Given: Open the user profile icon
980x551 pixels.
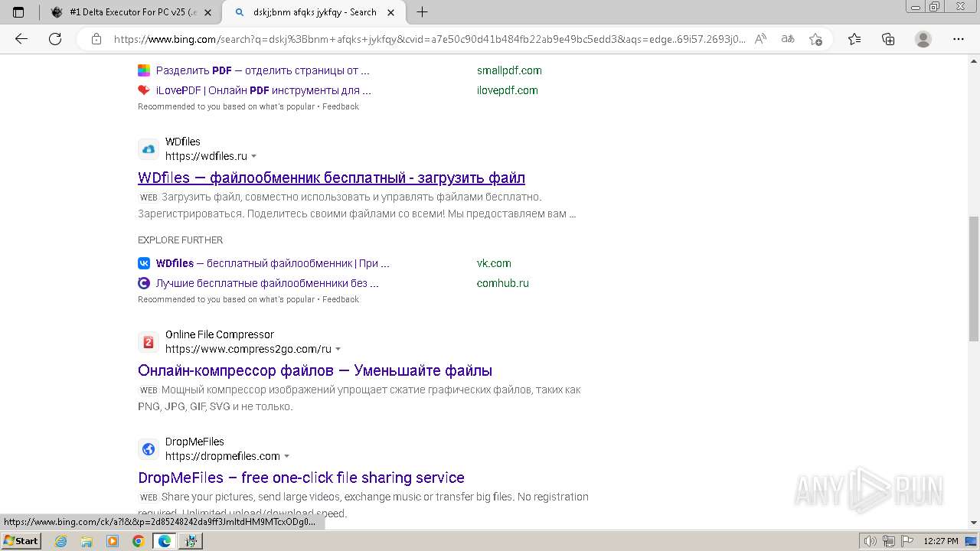Looking at the screenshot, I should click(x=923, y=39).
